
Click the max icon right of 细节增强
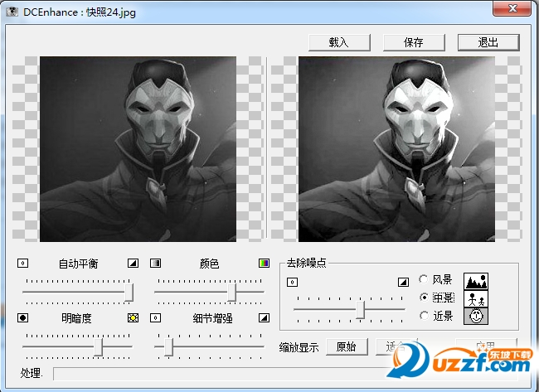click(x=265, y=317)
